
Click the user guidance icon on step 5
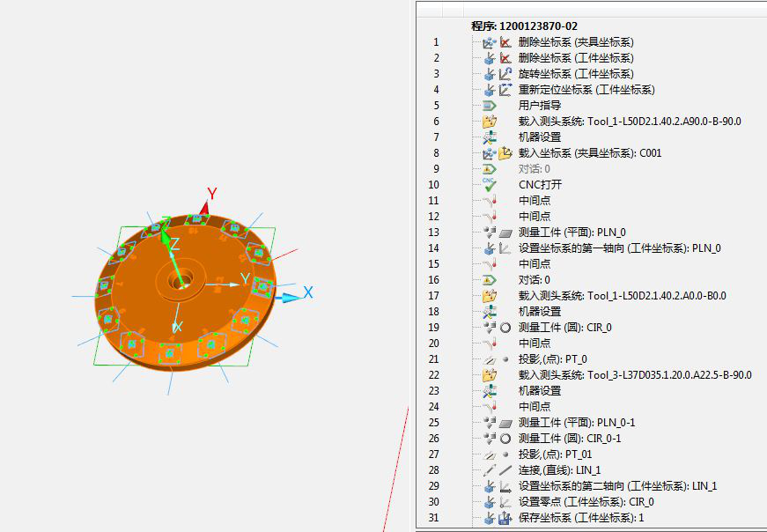click(490, 105)
